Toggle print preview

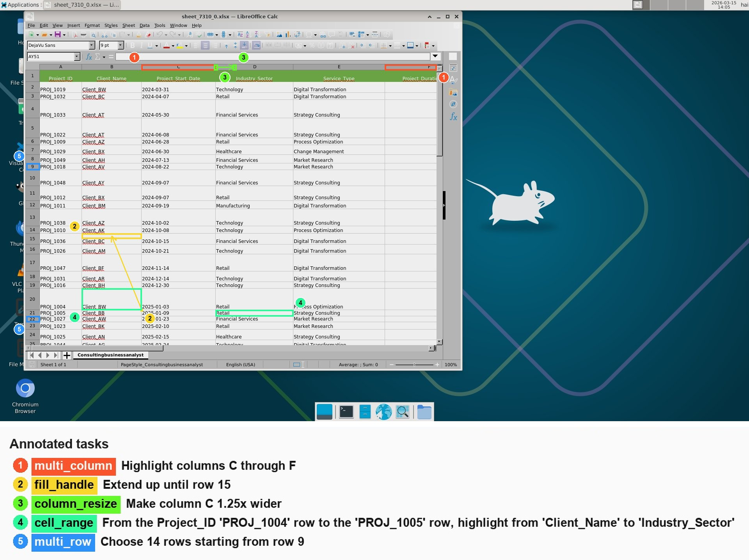pyautogui.click(x=93, y=35)
